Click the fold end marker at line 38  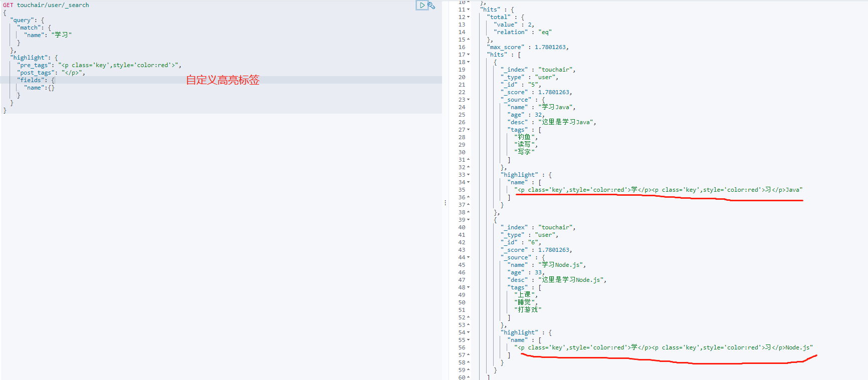469,212
